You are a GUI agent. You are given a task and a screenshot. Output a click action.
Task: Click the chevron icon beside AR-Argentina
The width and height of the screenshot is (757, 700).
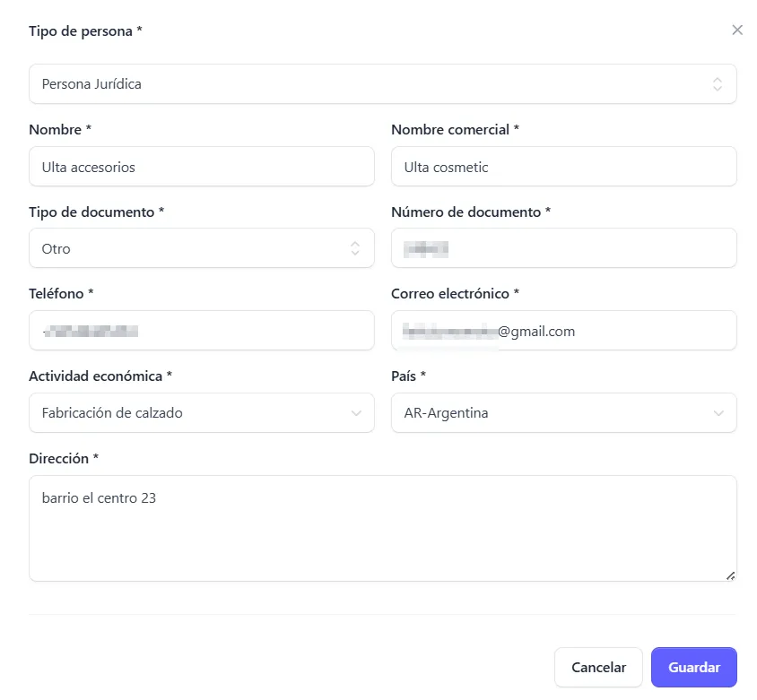click(x=718, y=413)
